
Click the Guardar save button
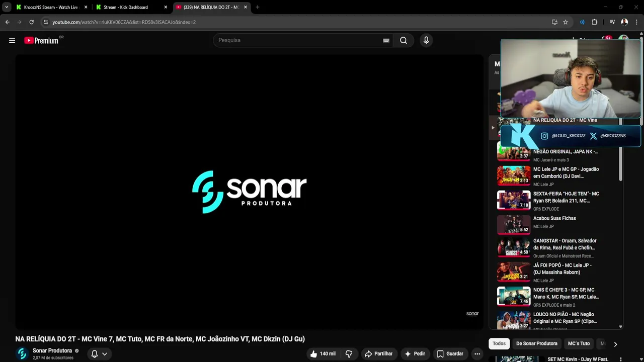pyautogui.click(x=450, y=354)
